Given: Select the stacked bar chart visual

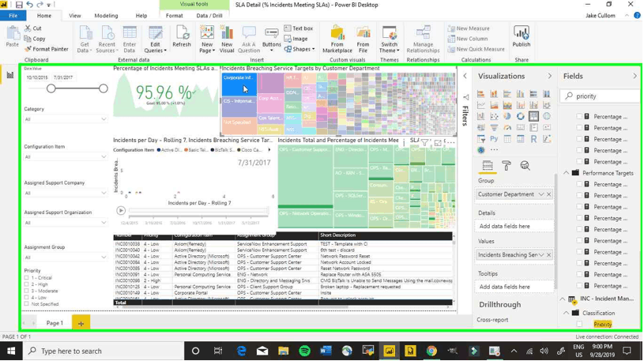Looking at the screenshot, I should point(480,94).
